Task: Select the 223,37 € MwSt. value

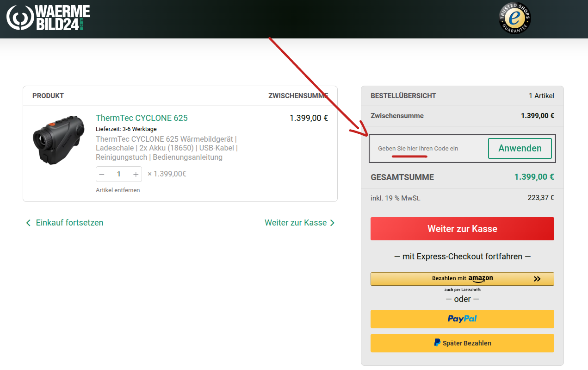Action: click(x=541, y=198)
